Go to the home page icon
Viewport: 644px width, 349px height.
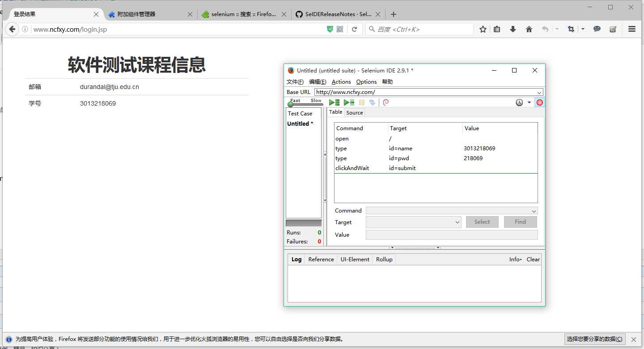pos(529,29)
